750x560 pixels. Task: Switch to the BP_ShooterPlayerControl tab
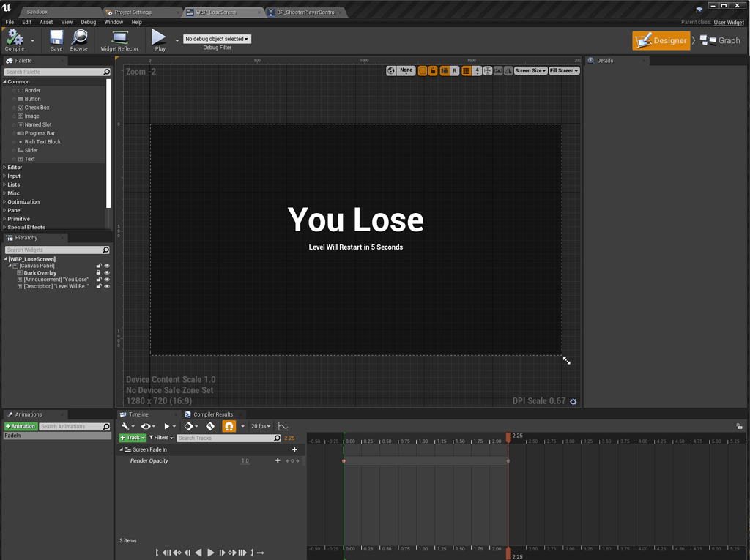tap(308, 11)
